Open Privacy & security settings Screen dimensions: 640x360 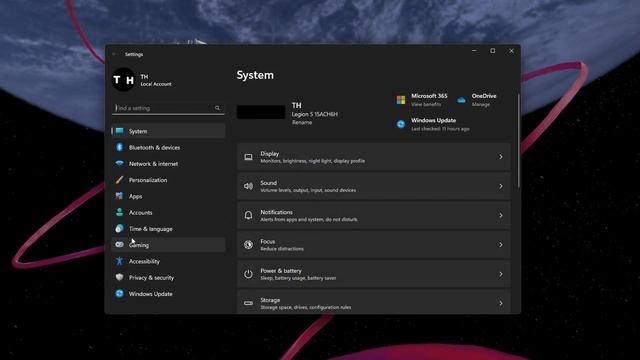[168, 278]
